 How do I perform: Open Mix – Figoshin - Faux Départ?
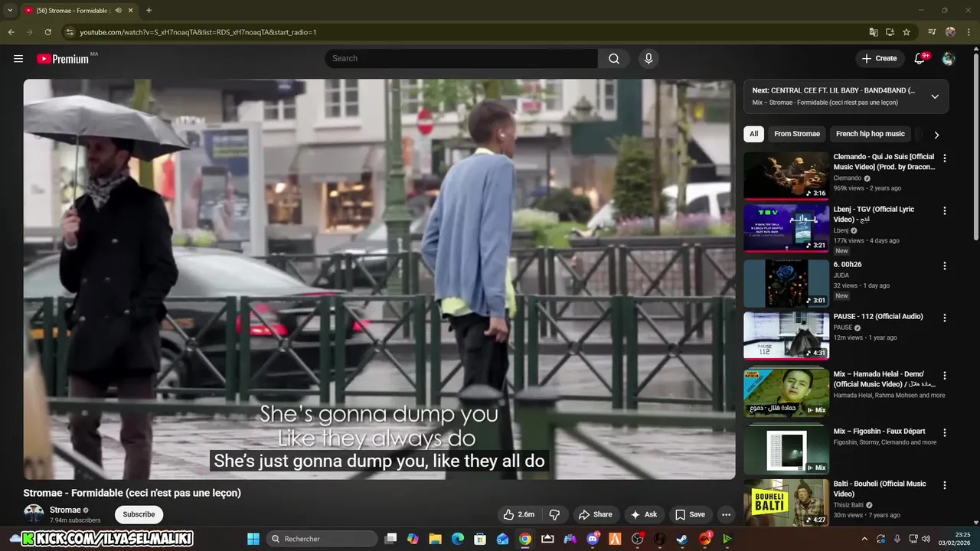[879, 432]
